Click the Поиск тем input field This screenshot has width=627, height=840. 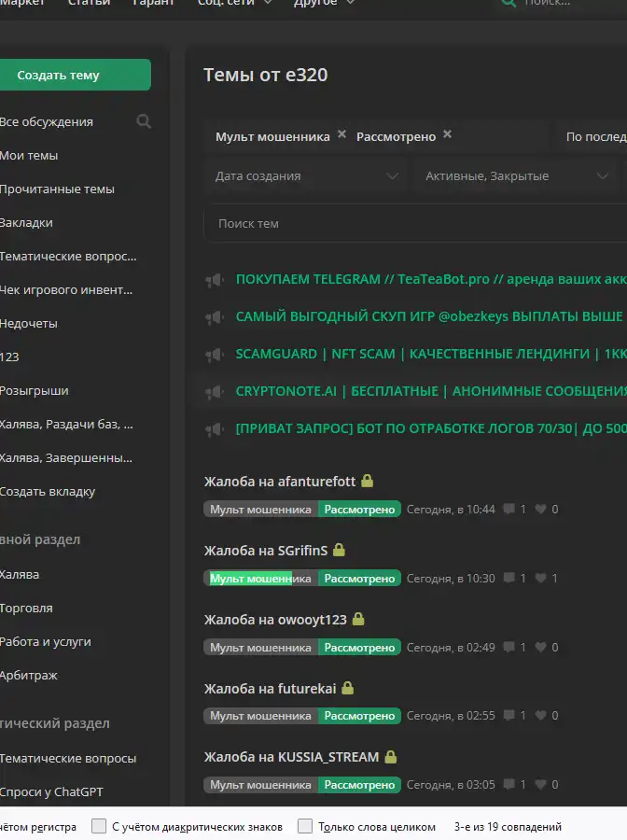click(415, 223)
